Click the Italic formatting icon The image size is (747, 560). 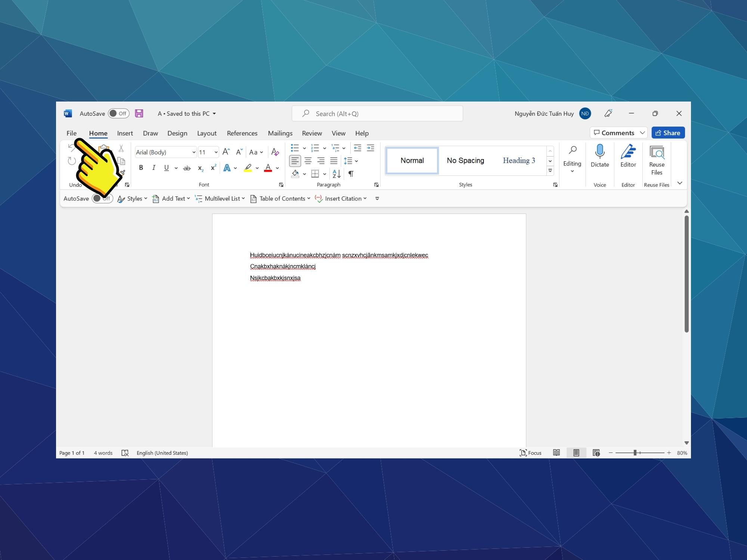(x=154, y=168)
